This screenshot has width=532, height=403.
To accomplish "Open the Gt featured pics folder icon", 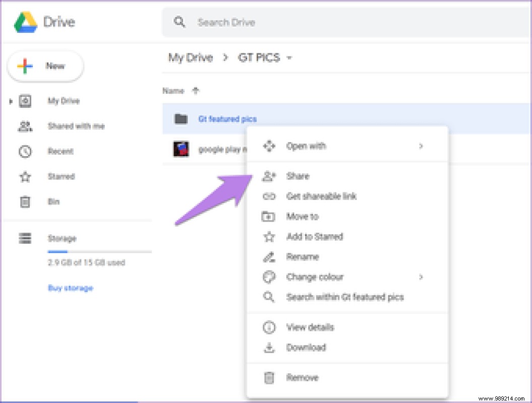I will (182, 118).
